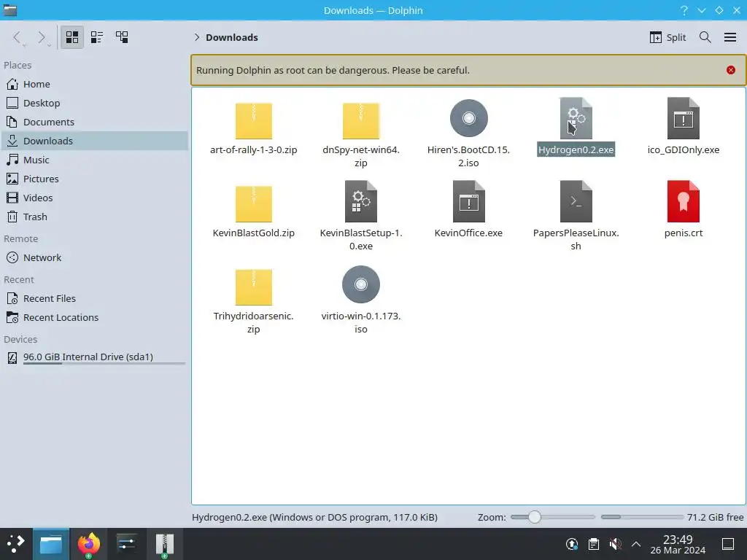Toggle Split view
Image resolution: width=747 pixels, height=560 pixels.
coord(668,37)
